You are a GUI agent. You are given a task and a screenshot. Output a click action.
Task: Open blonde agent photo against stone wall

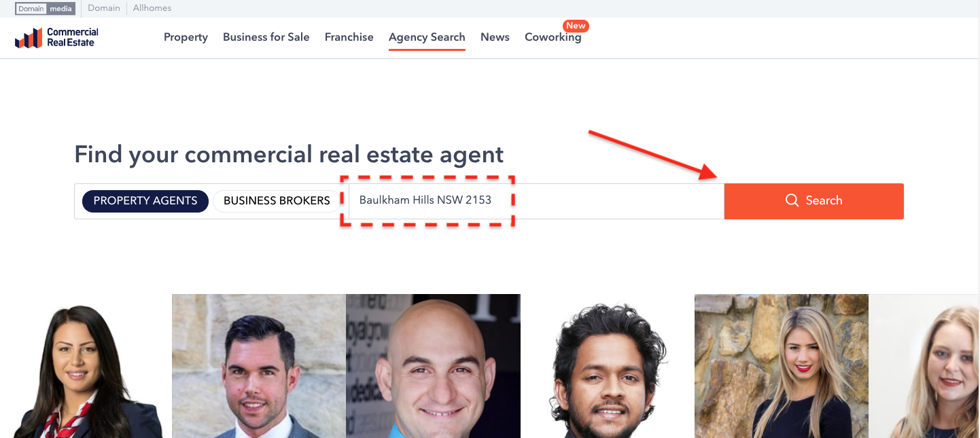[782, 366]
